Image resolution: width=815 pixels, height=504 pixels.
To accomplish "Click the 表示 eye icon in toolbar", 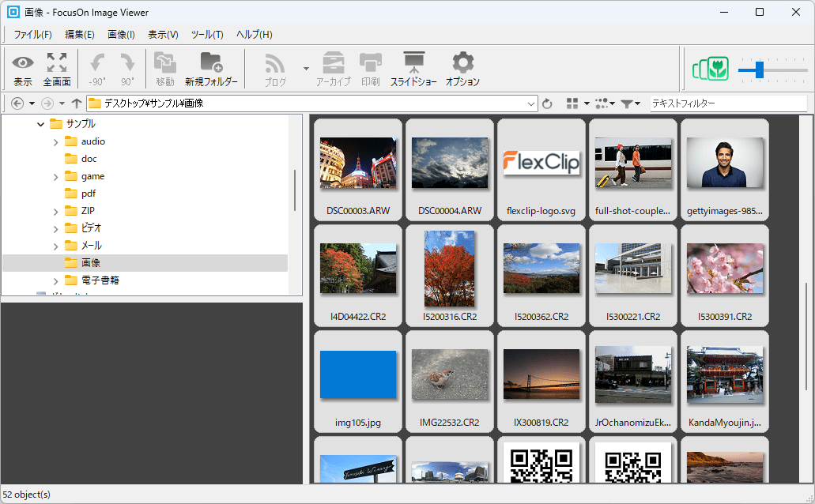I will point(23,69).
